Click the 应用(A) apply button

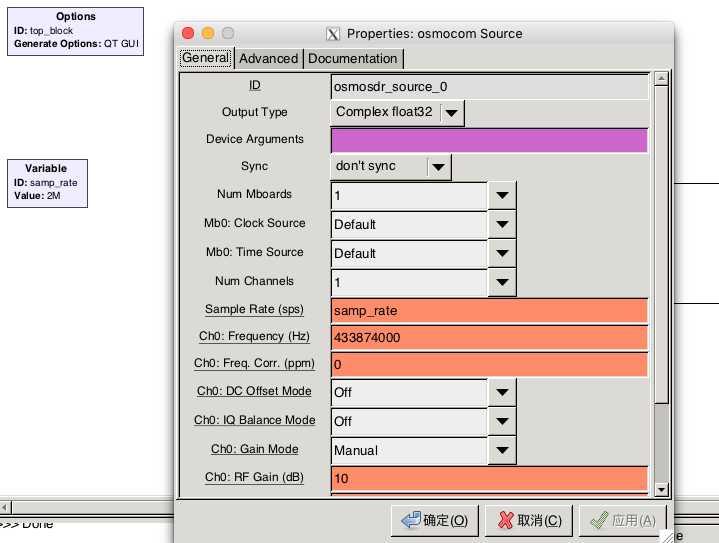(622, 521)
